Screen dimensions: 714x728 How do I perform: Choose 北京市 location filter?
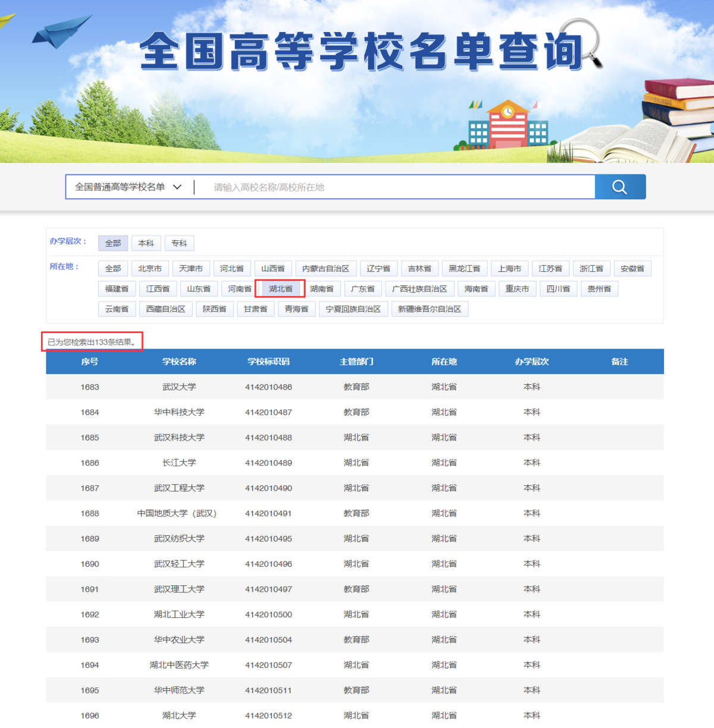tap(150, 269)
